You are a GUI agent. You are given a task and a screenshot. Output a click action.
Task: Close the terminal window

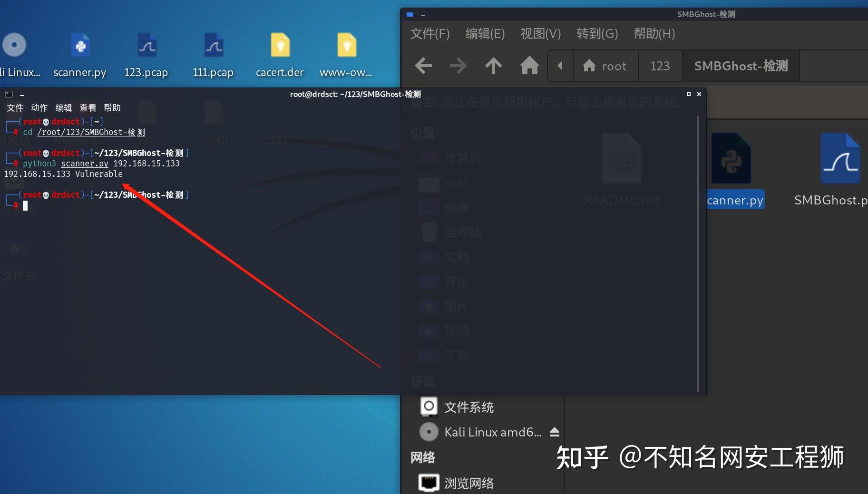click(699, 94)
